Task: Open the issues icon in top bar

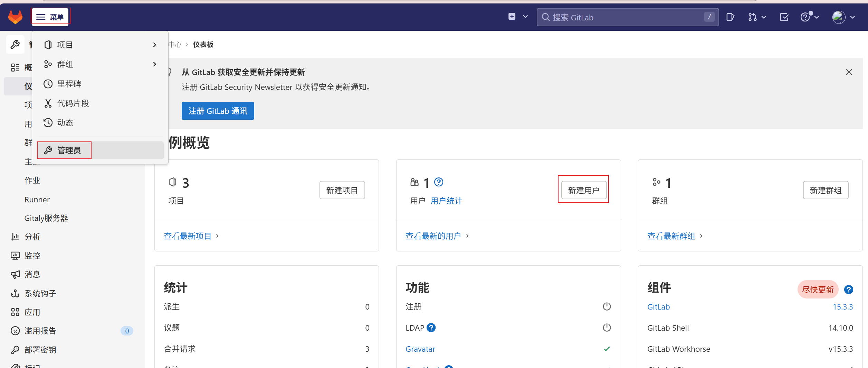Action: click(x=730, y=17)
